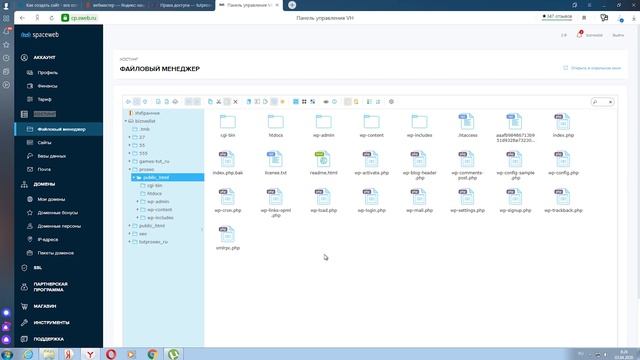Open Opera from the taskbar
The image size is (640, 360).
[x=111, y=354]
